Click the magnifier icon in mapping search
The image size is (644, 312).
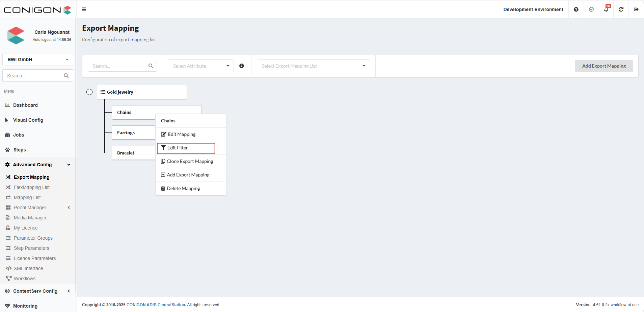click(x=151, y=66)
